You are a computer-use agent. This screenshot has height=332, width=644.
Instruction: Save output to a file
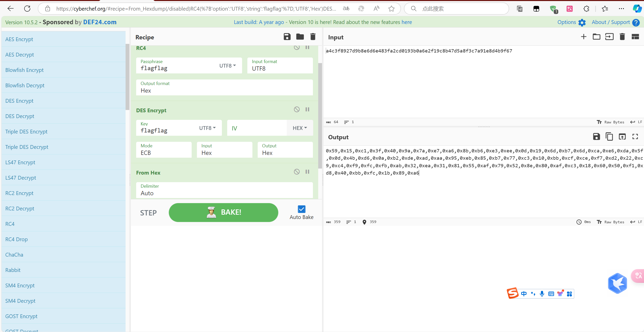(596, 137)
